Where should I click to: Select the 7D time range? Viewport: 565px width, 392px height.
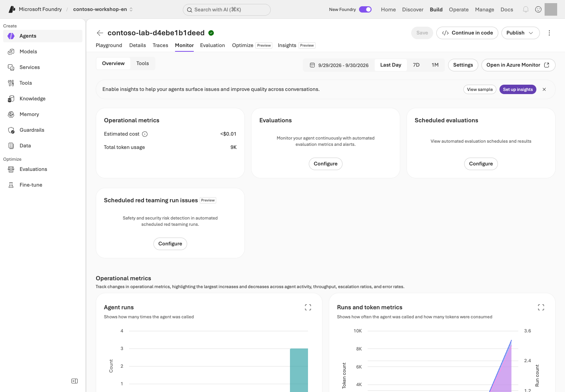click(416, 65)
